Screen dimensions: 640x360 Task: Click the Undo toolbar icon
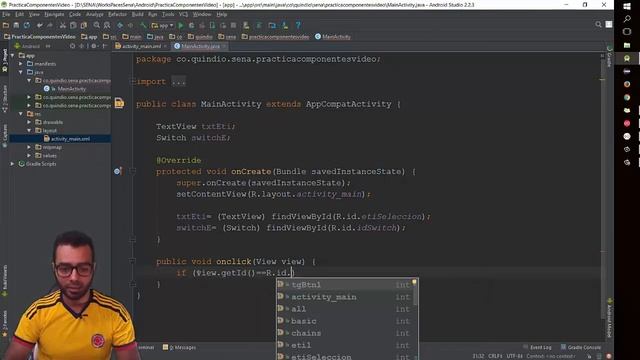click(40, 25)
